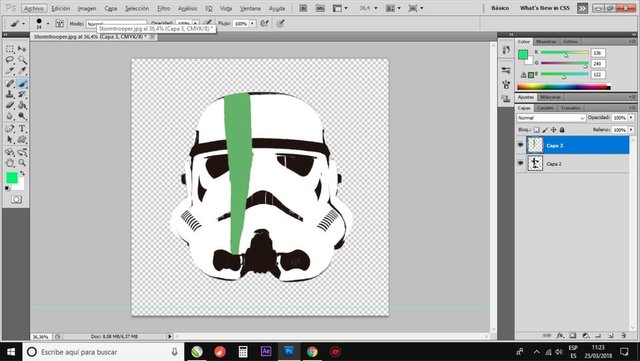Select the Básico workspace
Image resolution: width=640 pixels, height=361 pixels.
click(500, 8)
